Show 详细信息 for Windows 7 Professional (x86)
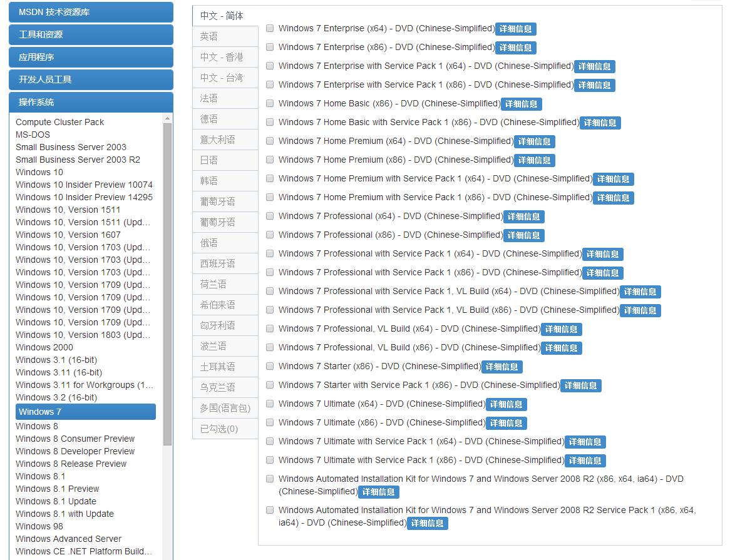Screen dimensions: 730x560 523,235
